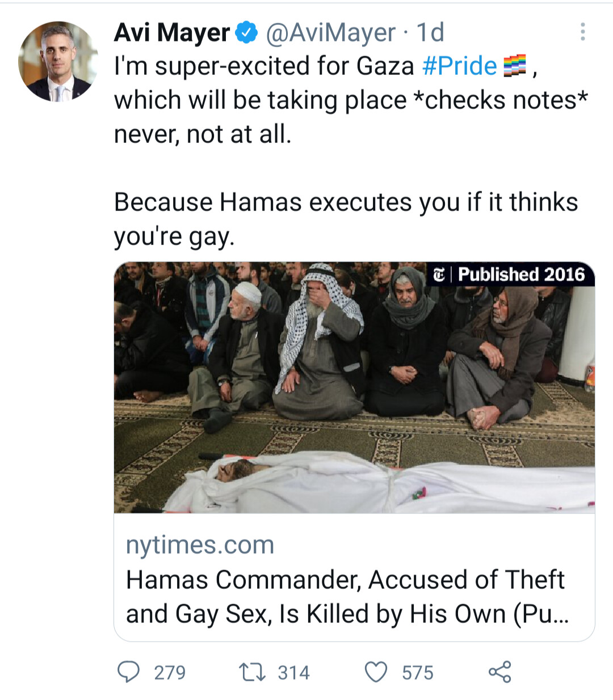Click the nytimes.com domain link

[x=200, y=545]
